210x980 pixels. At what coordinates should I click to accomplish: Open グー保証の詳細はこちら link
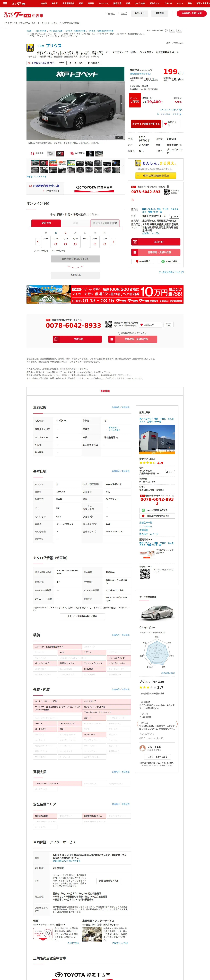[171, 272]
